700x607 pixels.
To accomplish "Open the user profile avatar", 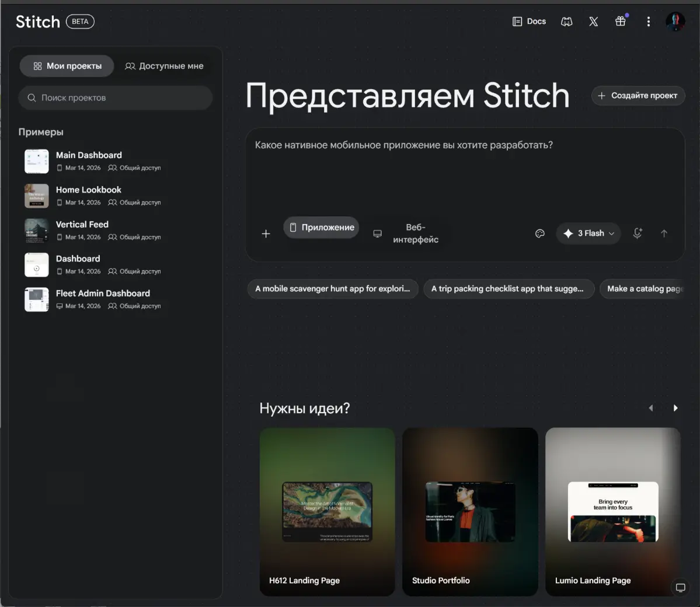I will pos(675,22).
